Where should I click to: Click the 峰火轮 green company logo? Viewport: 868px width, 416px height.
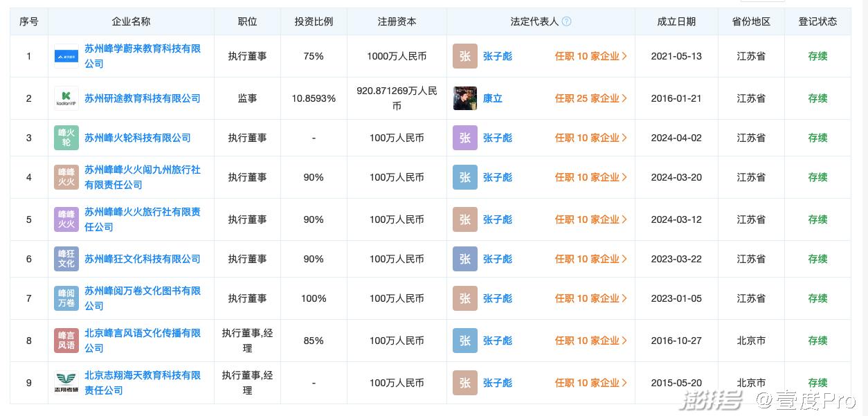point(66,138)
